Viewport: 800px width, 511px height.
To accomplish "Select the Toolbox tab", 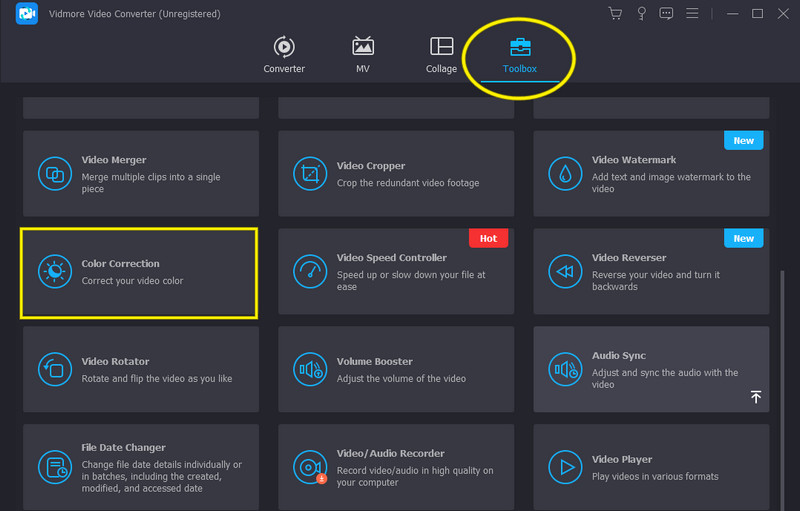I will click(x=520, y=54).
